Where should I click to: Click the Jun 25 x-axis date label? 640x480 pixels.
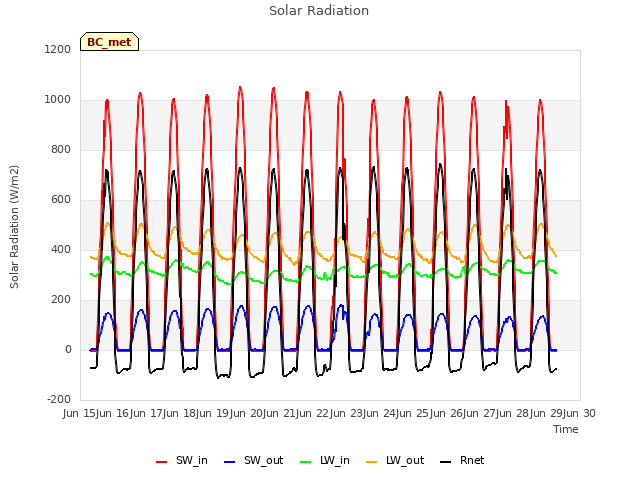click(414, 413)
